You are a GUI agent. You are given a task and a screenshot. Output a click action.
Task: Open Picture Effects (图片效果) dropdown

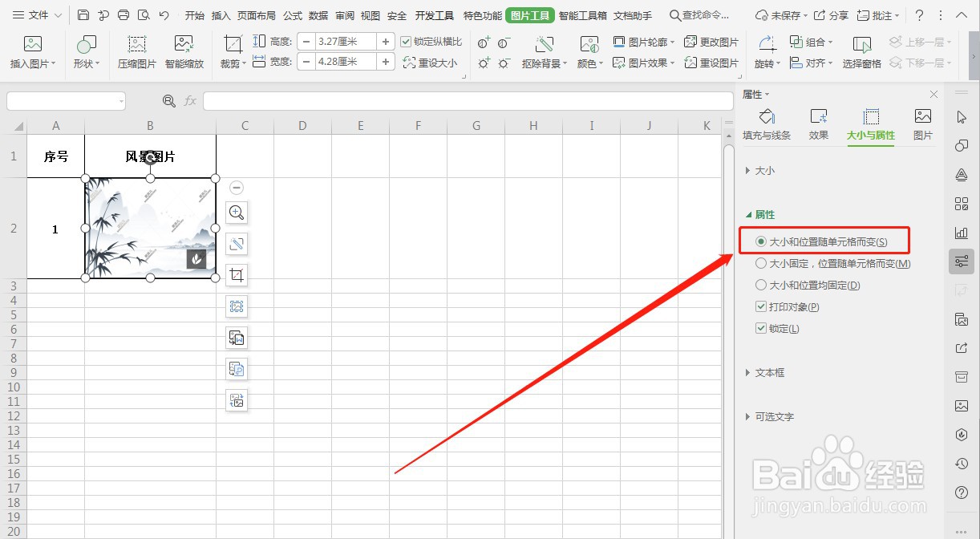click(644, 63)
